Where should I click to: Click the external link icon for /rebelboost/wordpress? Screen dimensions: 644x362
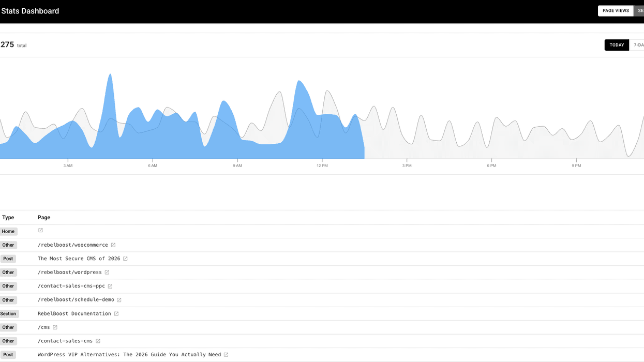tap(107, 272)
